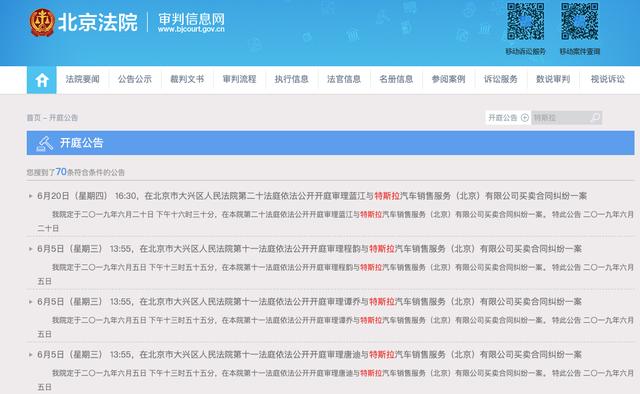Click the 移动案件查询 caption
The width and height of the screenshot is (640, 394).
coord(580,51)
